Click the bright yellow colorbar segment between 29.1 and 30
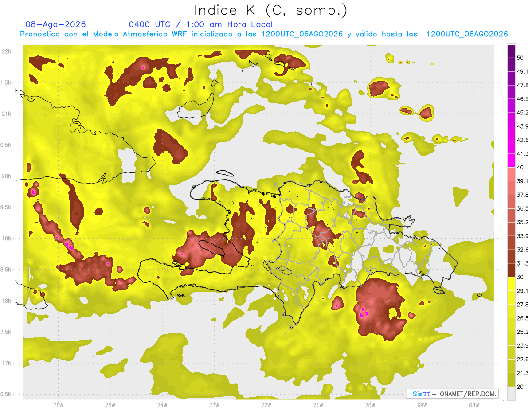Image resolution: width=532 pixels, height=411 pixels. pos(511,284)
